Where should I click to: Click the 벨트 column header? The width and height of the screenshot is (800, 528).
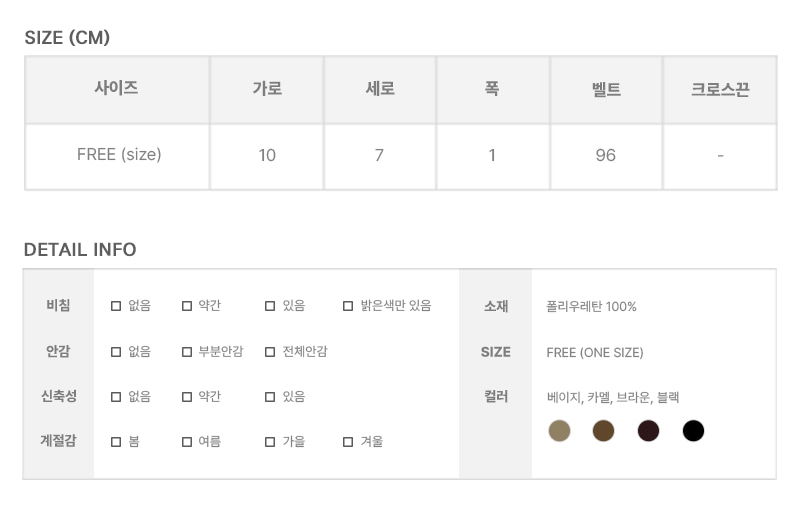[606, 90]
